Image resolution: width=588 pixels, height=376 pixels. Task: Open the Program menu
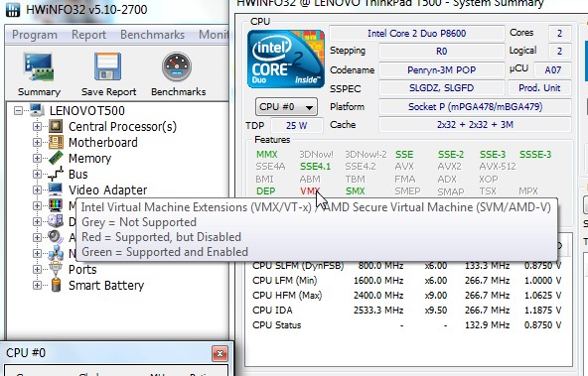(x=35, y=35)
